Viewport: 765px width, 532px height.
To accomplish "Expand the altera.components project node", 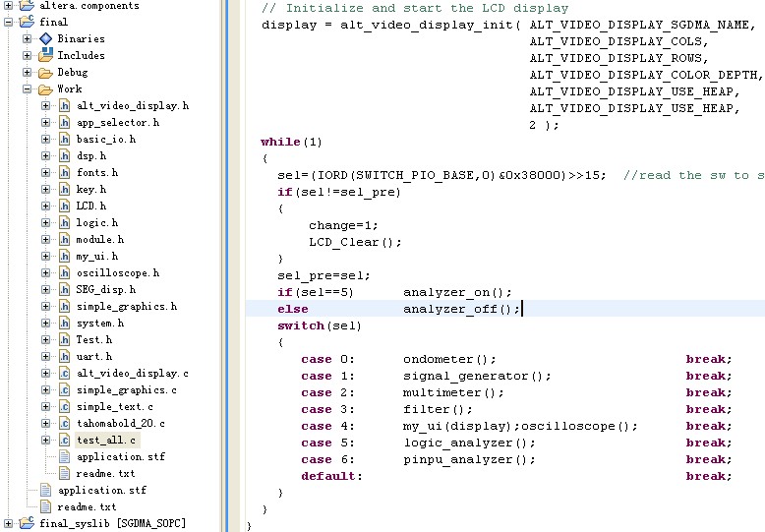I will coord(8,5).
